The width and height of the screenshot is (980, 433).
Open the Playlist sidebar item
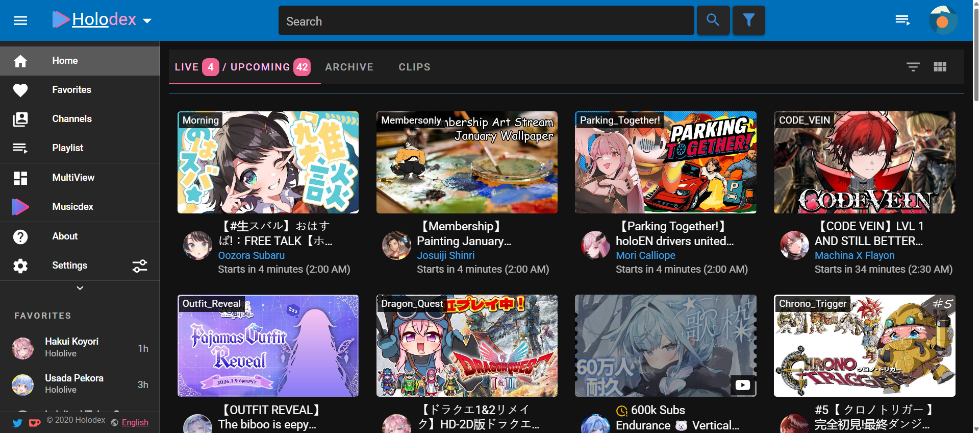(x=80, y=148)
